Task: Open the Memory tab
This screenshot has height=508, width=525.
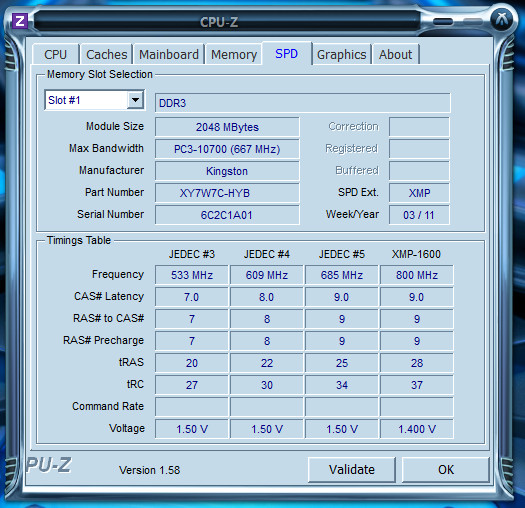Action: pos(234,54)
